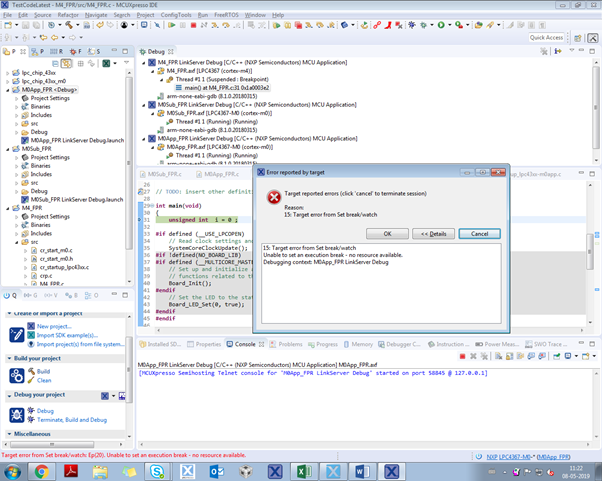Image resolution: width=602 pixels, height=481 pixels.
Task: Click Collapse All icon in project explorer
Action: click(x=55, y=63)
